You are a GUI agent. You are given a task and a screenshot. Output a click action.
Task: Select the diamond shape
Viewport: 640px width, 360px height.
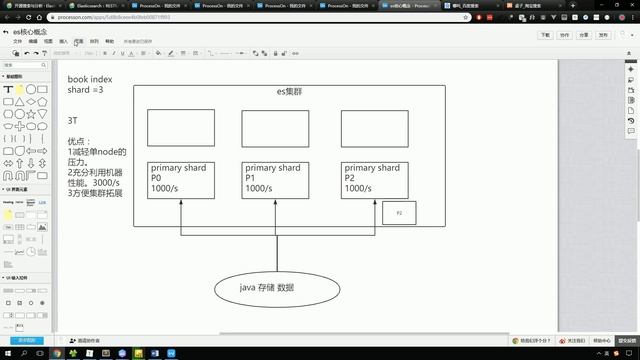tap(31, 102)
